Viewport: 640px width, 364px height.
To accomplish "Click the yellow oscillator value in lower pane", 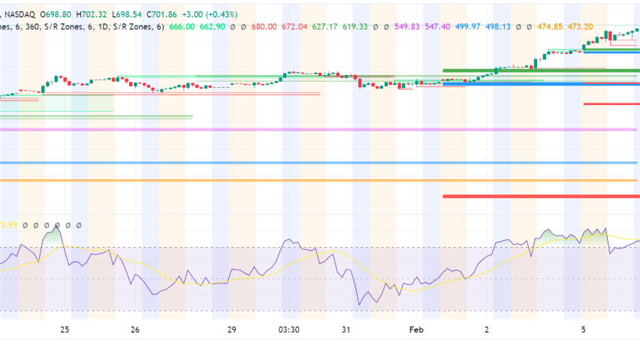I will pyautogui.click(x=8, y=224).
